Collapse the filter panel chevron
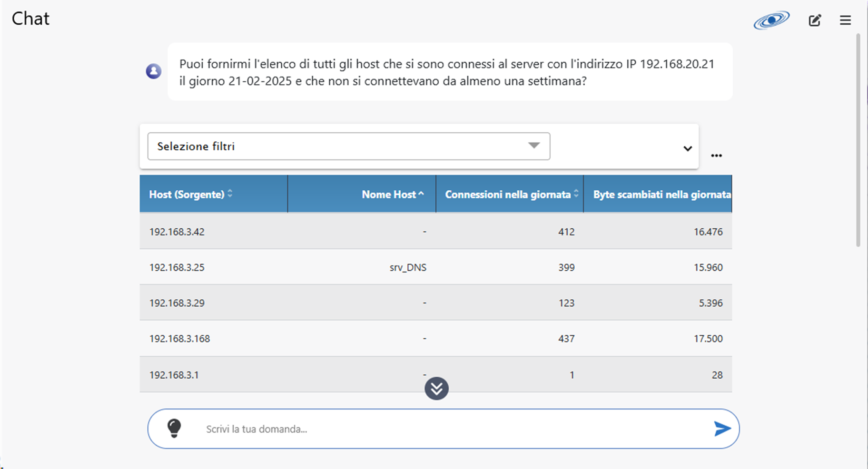The height and width of the screenshot is (469, 868). pos(687,148)
